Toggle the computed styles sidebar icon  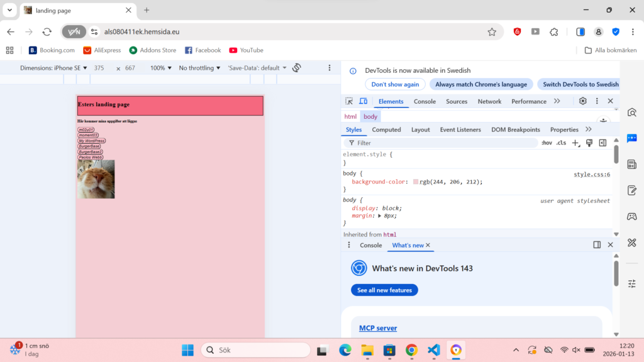602,143
